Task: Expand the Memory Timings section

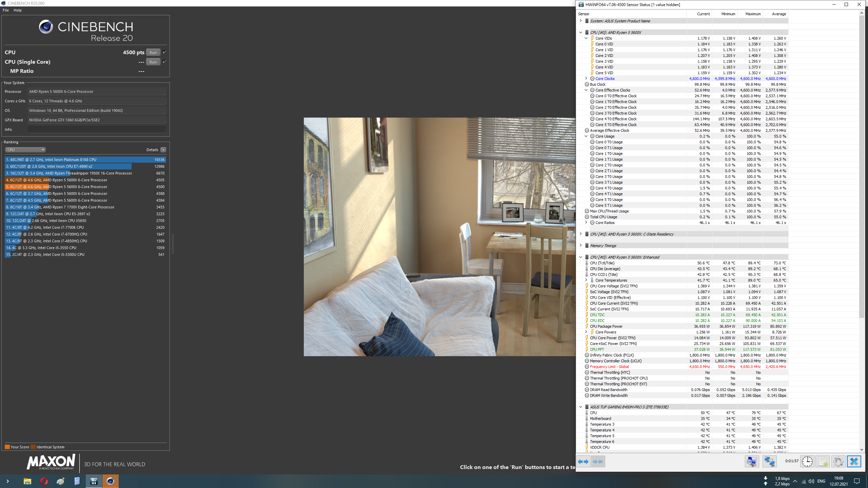Action: point(580,246)
